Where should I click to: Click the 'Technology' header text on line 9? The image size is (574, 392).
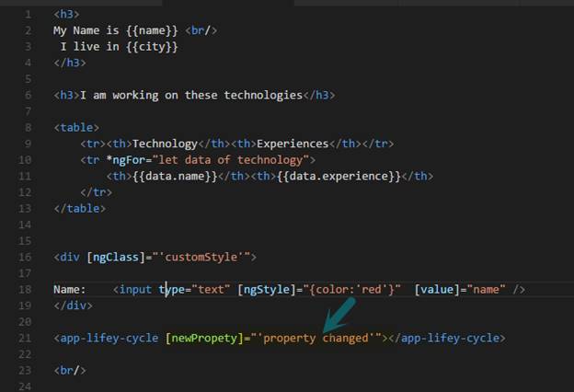coord(165,144)
